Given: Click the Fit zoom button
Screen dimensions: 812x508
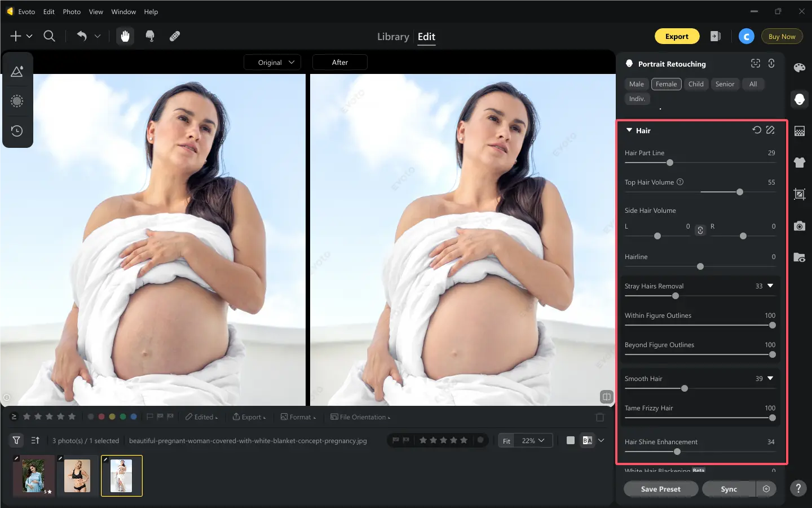Looking at the screenshot, I should [507, 440].
